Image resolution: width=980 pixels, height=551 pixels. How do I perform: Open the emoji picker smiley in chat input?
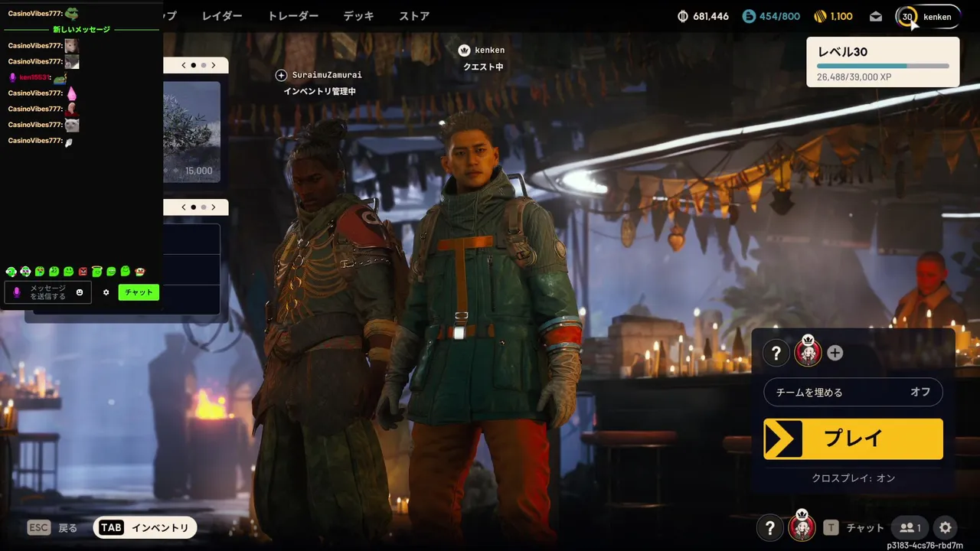tap(80, 292)
